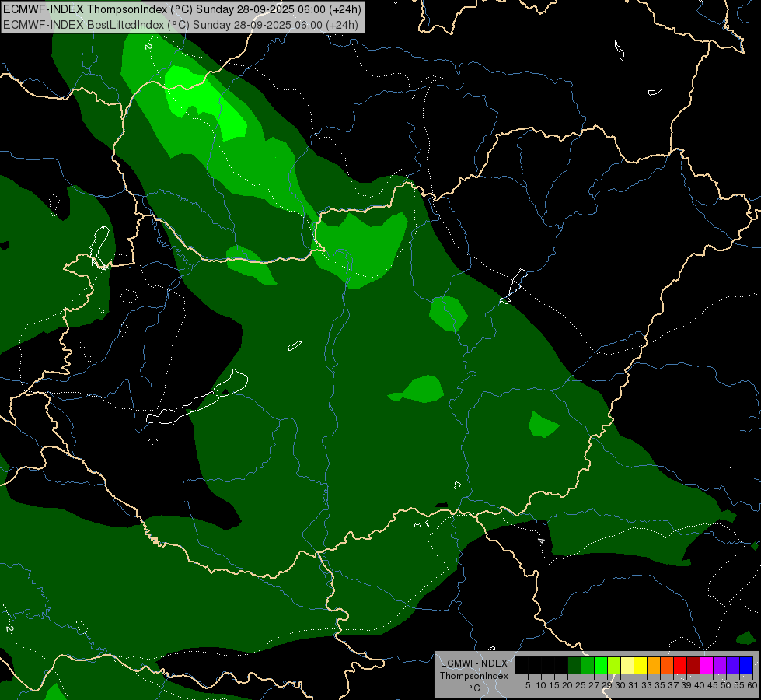
Task: Select the violet 50-55 legend swatch
Action: pos(733,665)
